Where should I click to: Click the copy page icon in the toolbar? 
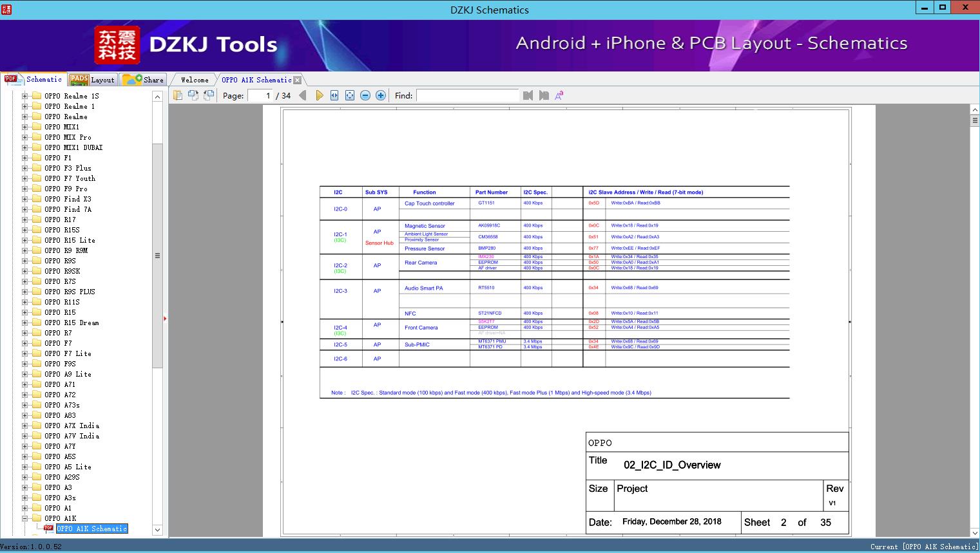177,95
